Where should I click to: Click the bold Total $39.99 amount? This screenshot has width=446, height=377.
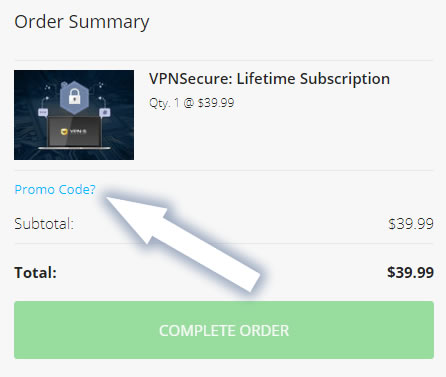410,273
